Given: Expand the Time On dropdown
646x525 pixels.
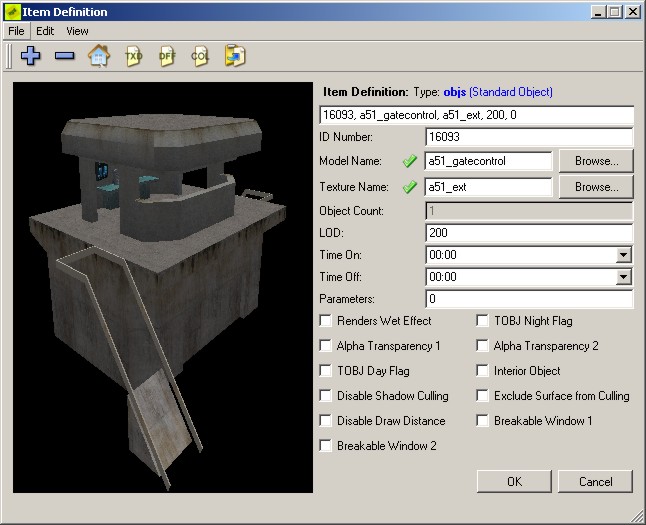Looking at the screenshot, I should (x=624, y=254).
